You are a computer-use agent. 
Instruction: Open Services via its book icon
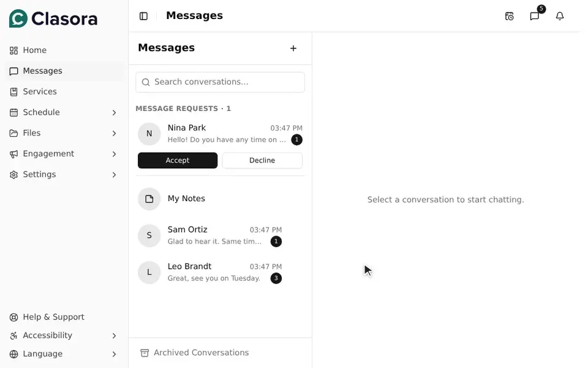click(x=14, y=91)
